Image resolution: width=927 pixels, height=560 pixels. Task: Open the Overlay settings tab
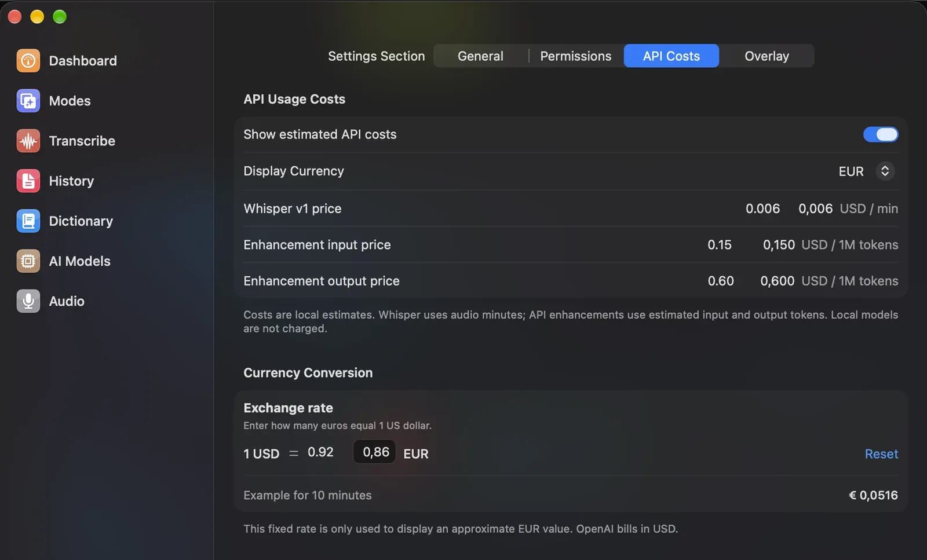767,56
